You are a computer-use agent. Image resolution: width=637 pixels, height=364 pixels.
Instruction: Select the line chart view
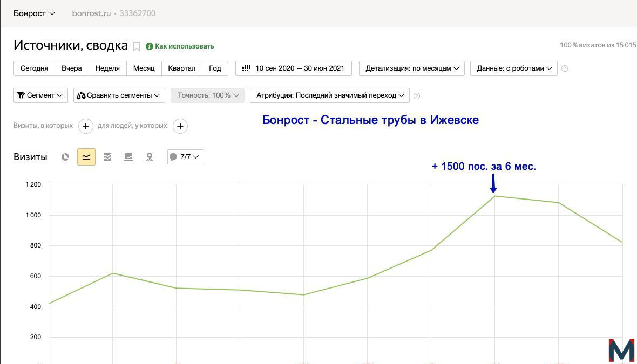tap(86, 157)
